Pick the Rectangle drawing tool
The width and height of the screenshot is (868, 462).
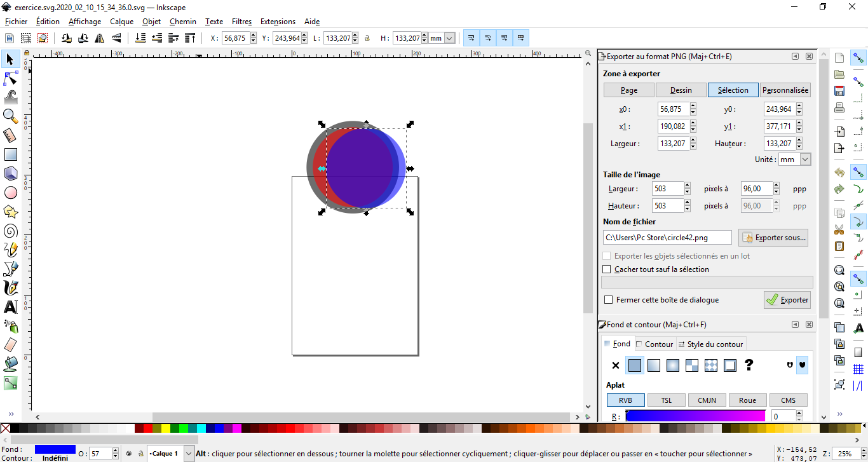10,154
